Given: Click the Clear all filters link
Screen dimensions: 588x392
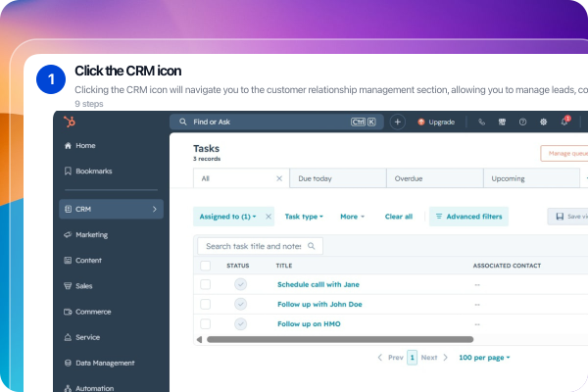Looking at the screenshot, I should [399, 217].
